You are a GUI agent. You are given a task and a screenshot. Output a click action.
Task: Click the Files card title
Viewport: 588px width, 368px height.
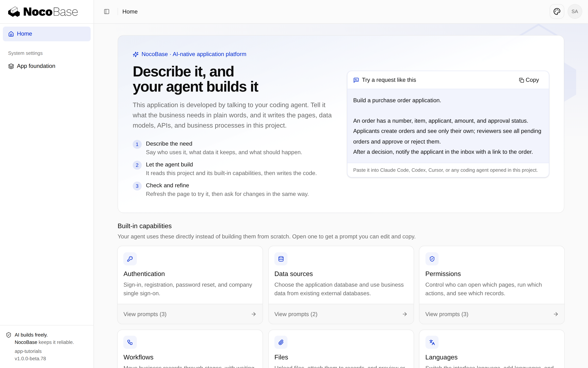pyautogui.click(x=281, y=357)
